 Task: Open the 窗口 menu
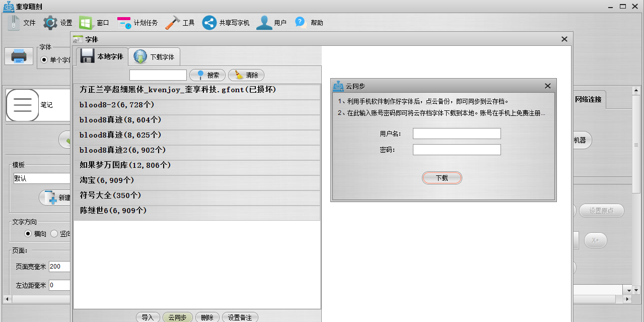click(94, 23)
